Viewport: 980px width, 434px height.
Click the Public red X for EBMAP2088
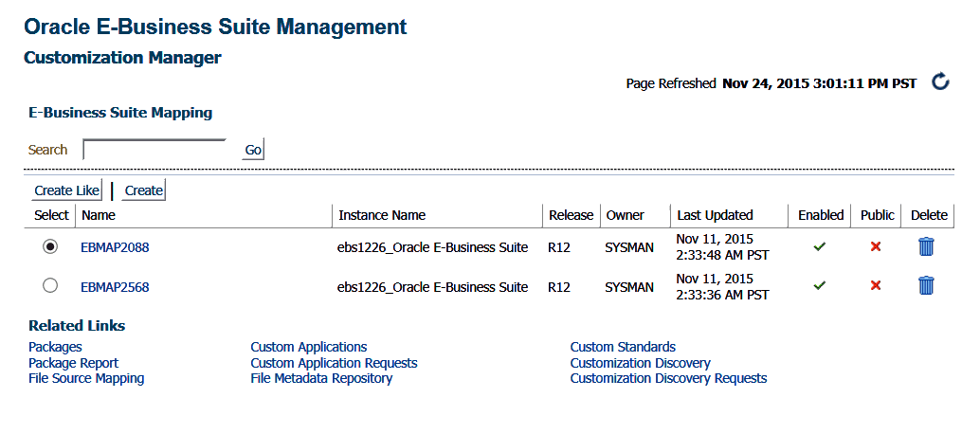(x=876, y=247)
